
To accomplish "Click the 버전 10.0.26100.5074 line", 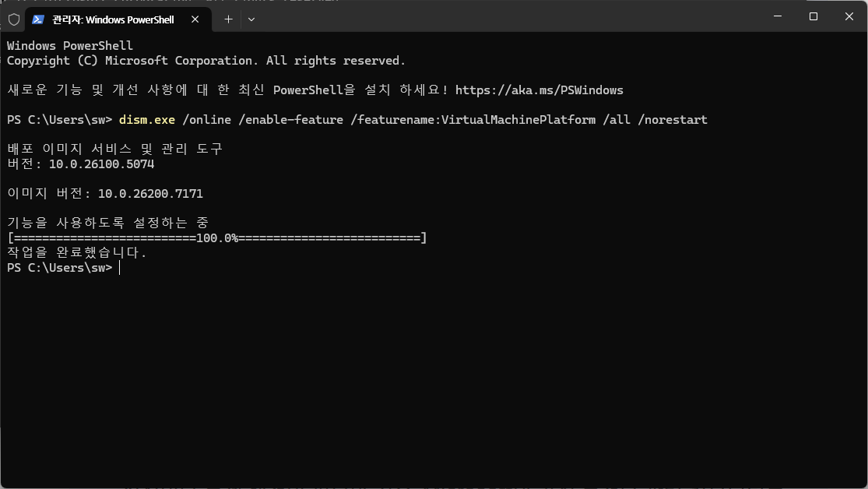I will pyautogui.click(x=81, y=164).
